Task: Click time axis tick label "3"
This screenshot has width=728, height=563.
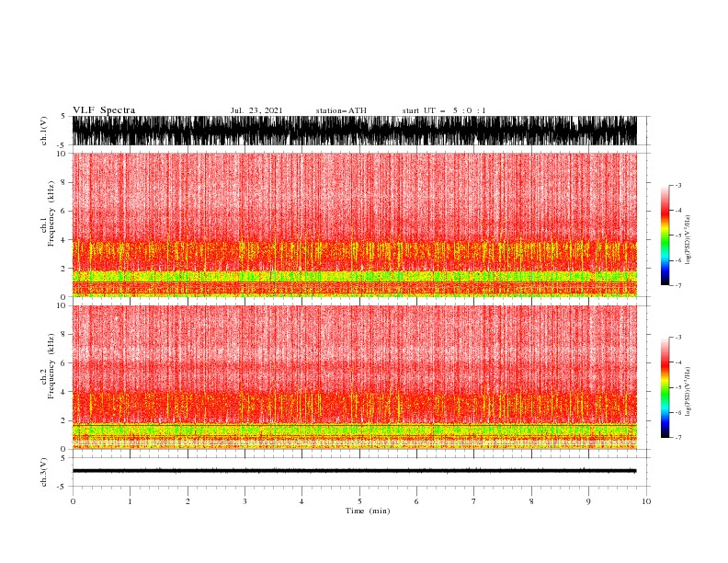Action: pos(245,501)
